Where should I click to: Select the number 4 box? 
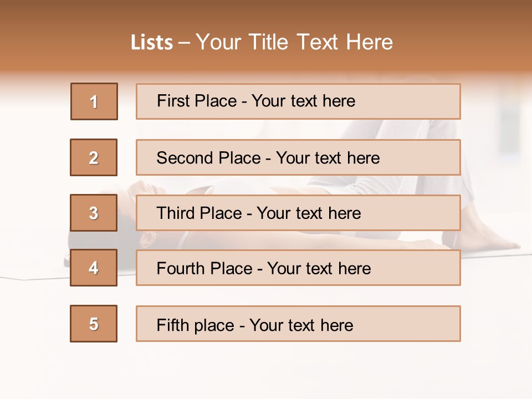coord(94,268)
